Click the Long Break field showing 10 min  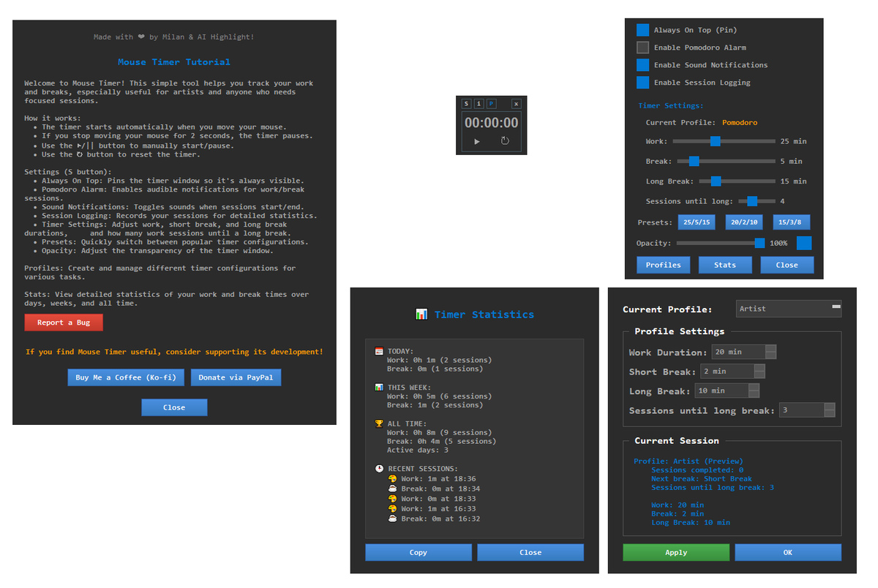(721, 391)
